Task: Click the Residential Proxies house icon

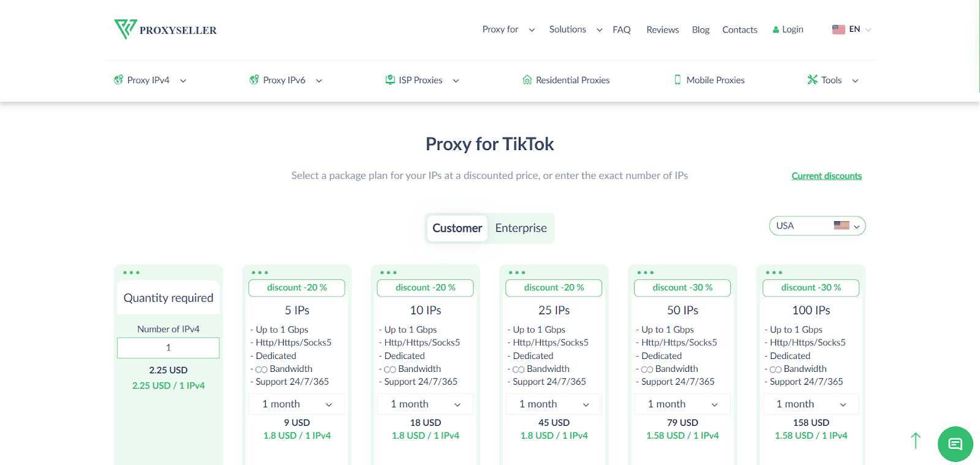Action: coord(527,80)
